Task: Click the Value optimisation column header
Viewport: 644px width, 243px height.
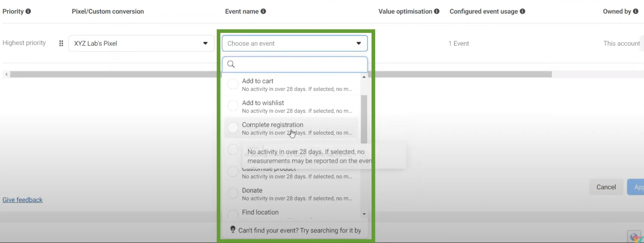Action: pyautogui.click(x=405, y=11)
